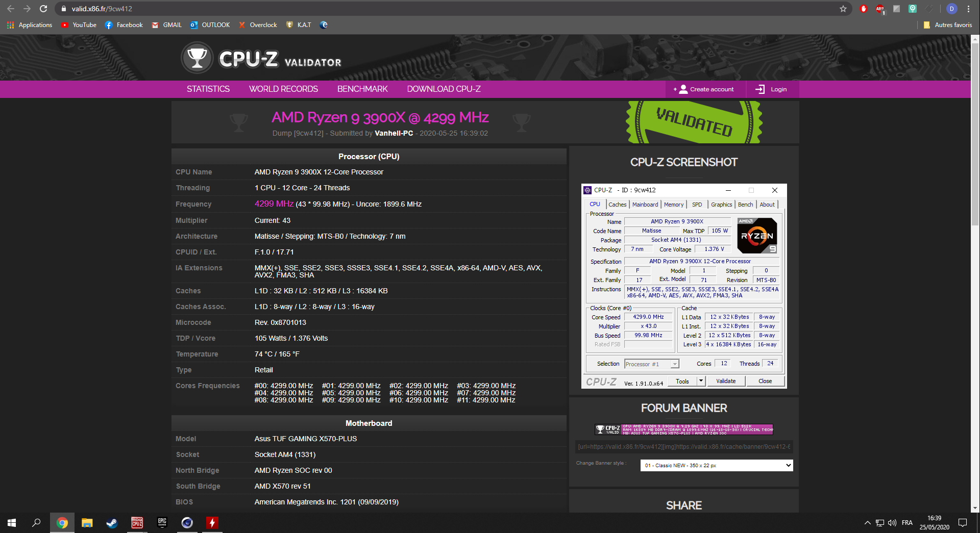Open File Explorer from the taskbar

87,523
